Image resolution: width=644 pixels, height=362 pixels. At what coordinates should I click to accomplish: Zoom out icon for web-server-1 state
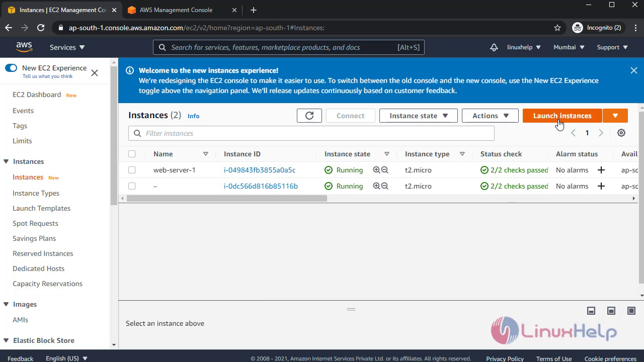(x=385, y=170)
